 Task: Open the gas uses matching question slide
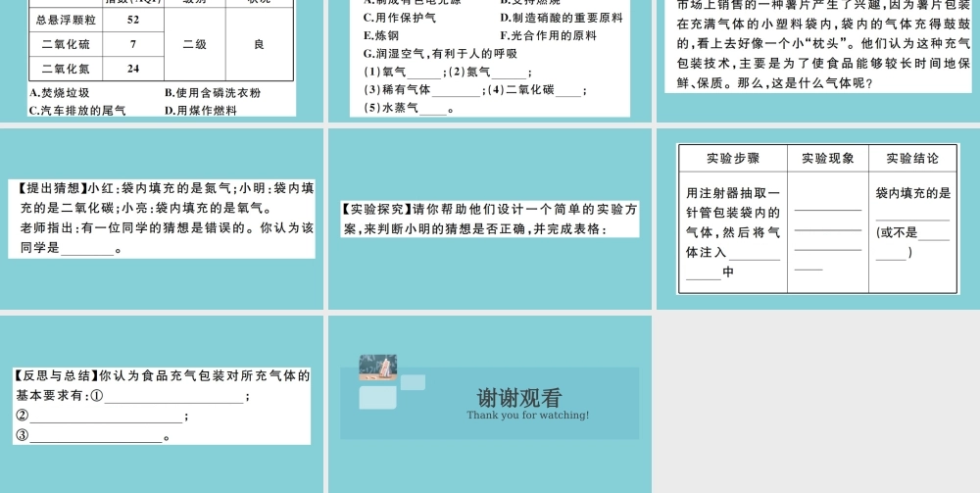point(490,61)
